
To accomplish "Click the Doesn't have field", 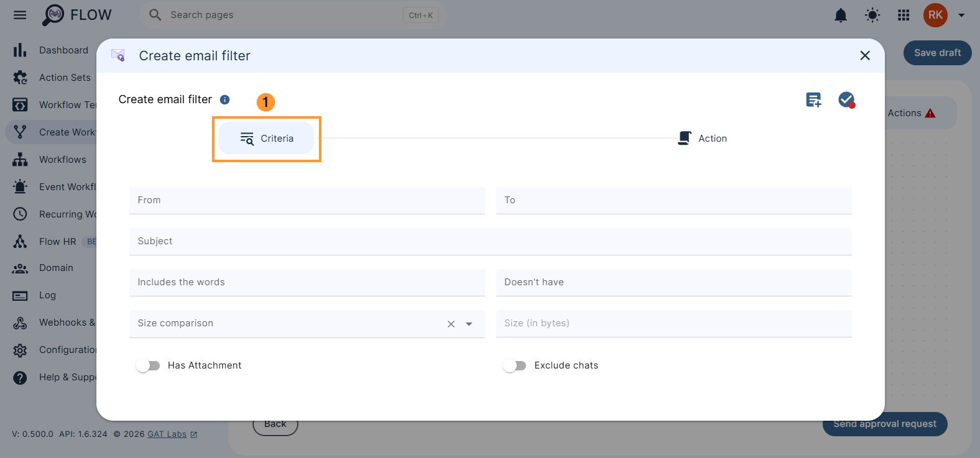I will [x=674, y=283].
